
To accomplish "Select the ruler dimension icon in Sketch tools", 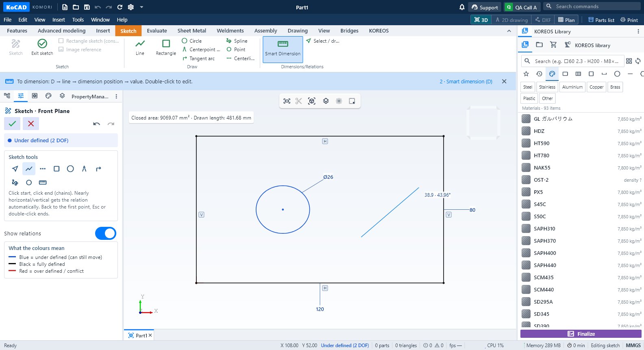I will (x=43, y=183).
